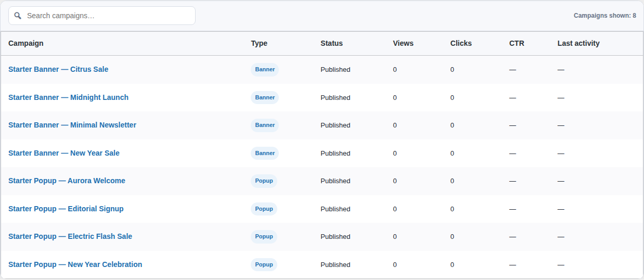Open Starter Banner — New Year Sale campaign
Viewport: 644px width, 280px height.
[x=64, y=153]
